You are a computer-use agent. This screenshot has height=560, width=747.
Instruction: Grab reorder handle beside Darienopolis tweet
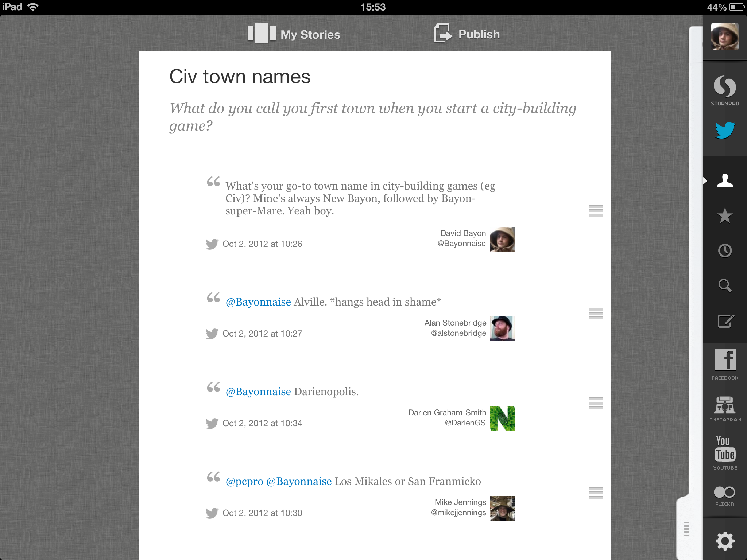click(x=595, y=403)
